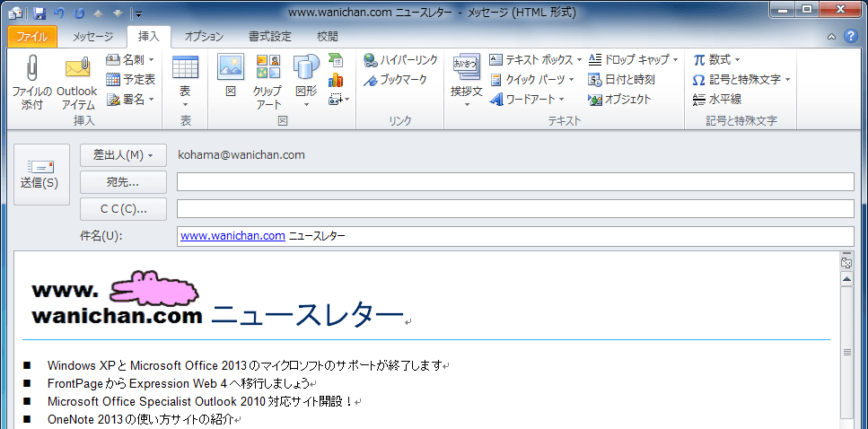Insert a picture (図)
The height and width of the screenshot is (429, 868).
(x=231, y=76)
